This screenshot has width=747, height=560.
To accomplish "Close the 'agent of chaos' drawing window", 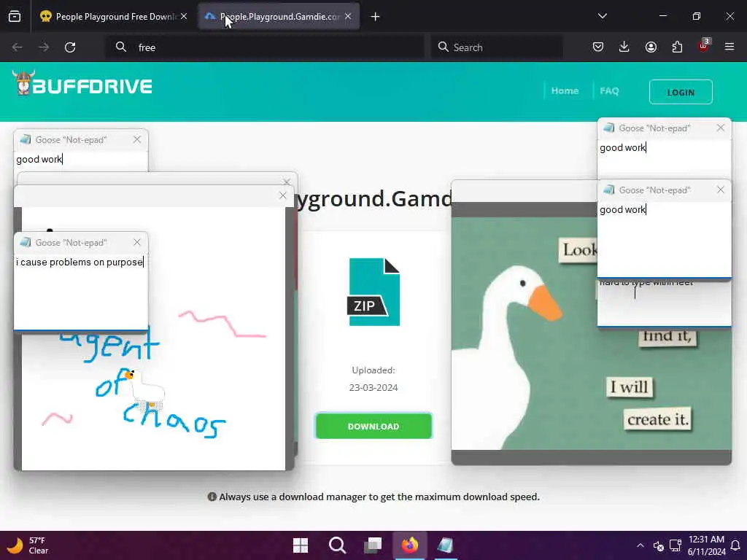I will click(283, 195).
